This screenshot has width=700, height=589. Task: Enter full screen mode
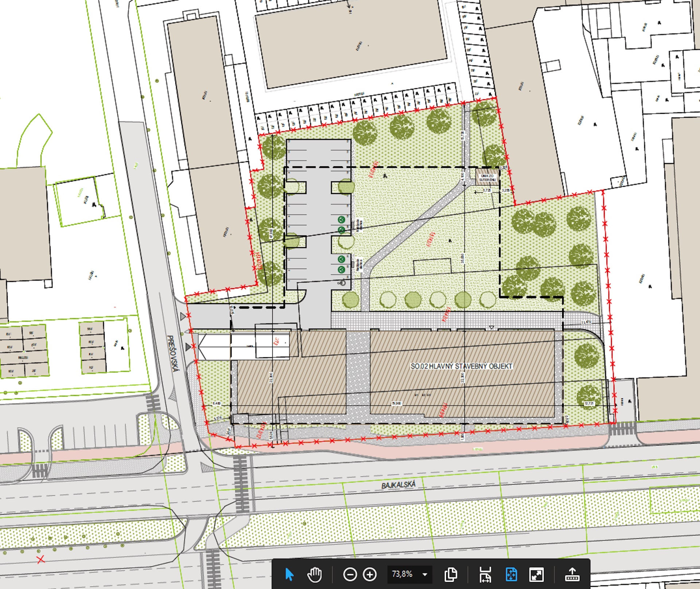coord(536,574)
